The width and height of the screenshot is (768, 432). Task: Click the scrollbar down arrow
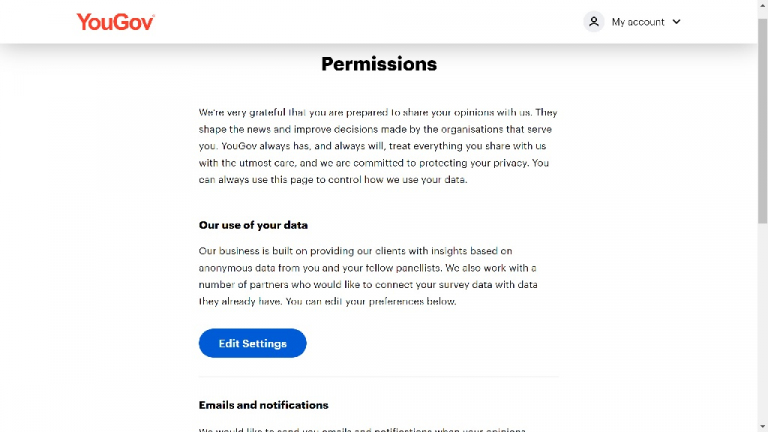pos(762,426)
